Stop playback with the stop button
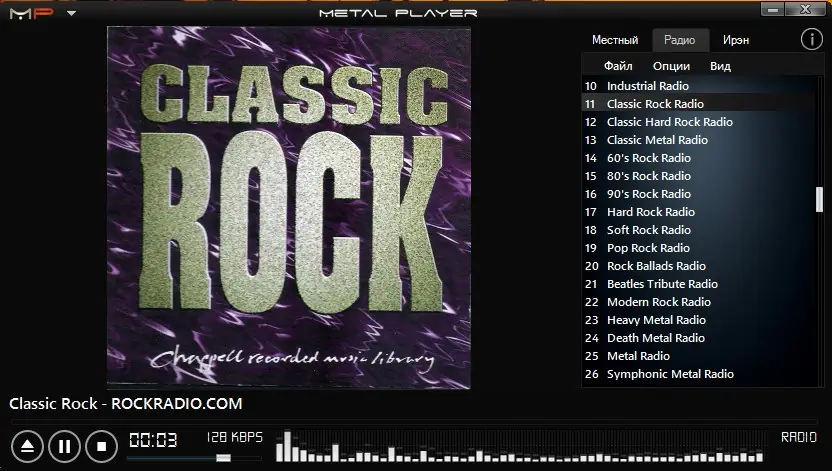Viewport: 832px width, 471px height. 101,446
